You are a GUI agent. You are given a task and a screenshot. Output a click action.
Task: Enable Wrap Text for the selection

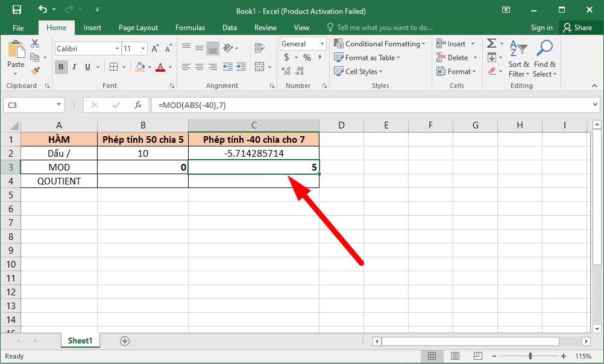(x=259, y=47)
